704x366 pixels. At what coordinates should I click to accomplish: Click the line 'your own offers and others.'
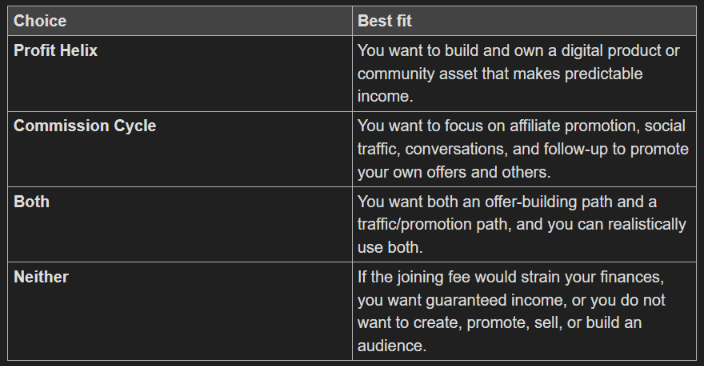point(454,172)
